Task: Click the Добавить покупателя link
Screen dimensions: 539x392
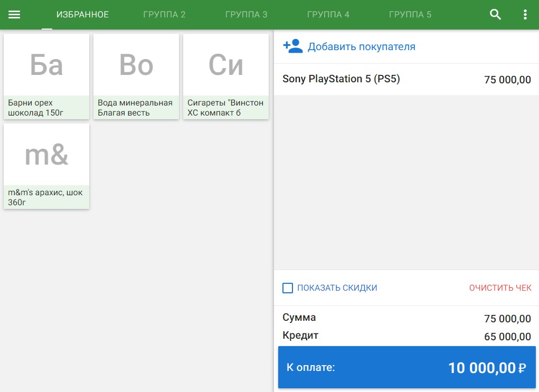Action: click(x=361, y=47)
